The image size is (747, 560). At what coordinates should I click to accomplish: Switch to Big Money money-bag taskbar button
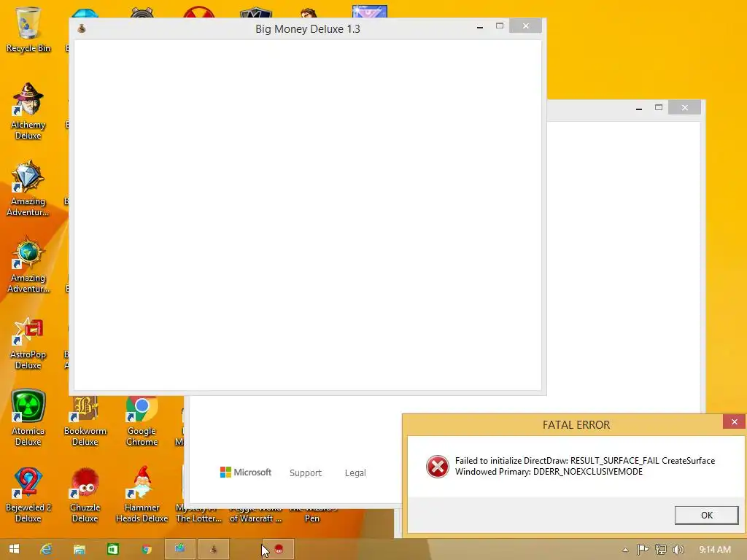click(214, 549)
